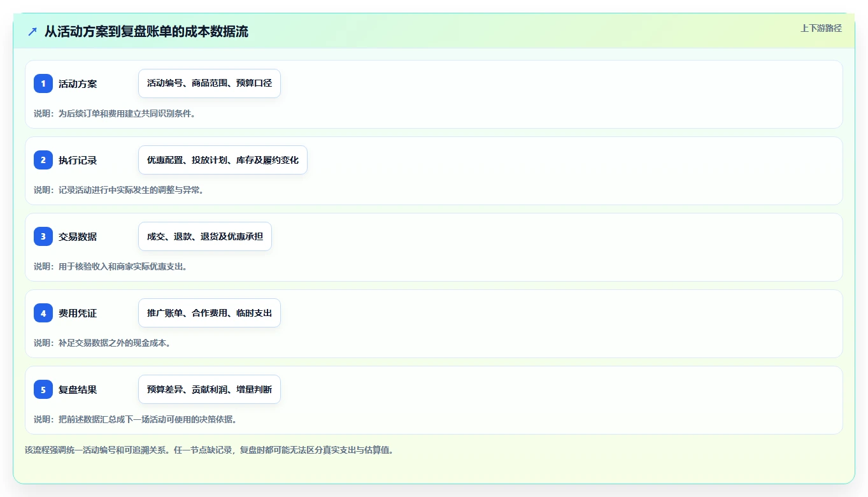
Task: Select the 活动方案 step label
Action: tap(78, 83)
